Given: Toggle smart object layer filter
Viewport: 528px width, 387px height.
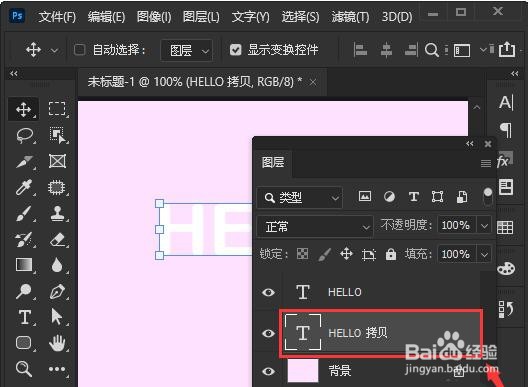Looking at the screenshot, I should pos(462,196).
